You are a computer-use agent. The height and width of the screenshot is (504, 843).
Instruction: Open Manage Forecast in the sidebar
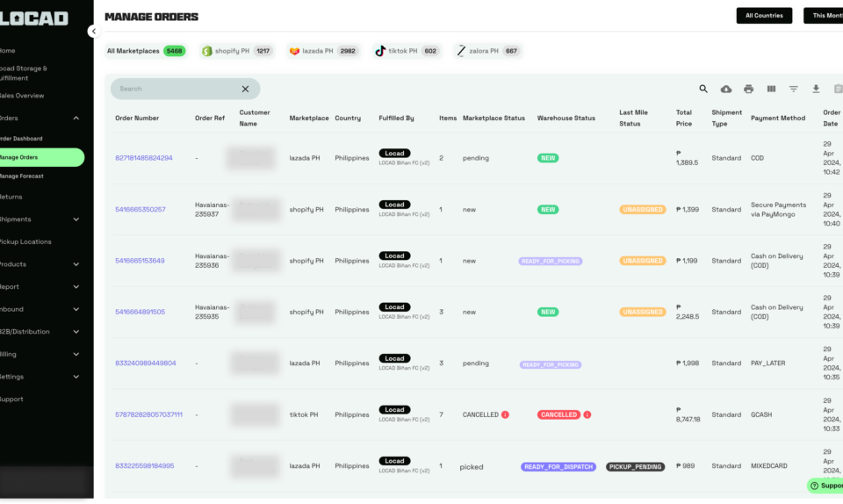click(x=21, y=176)
